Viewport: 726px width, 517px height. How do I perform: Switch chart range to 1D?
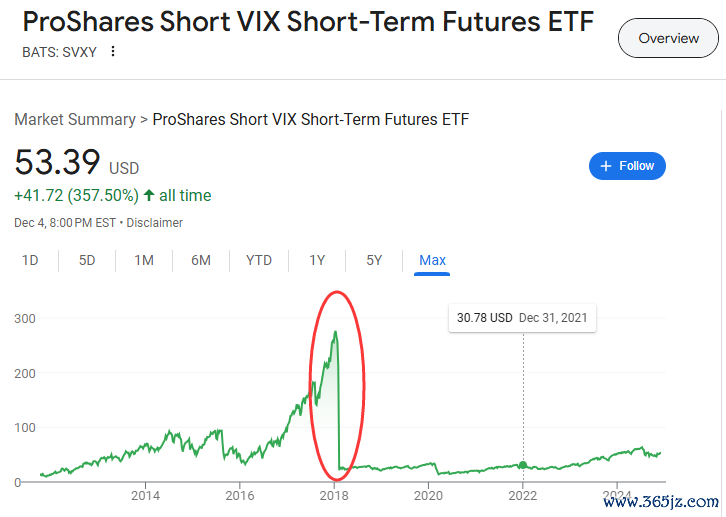30,260
